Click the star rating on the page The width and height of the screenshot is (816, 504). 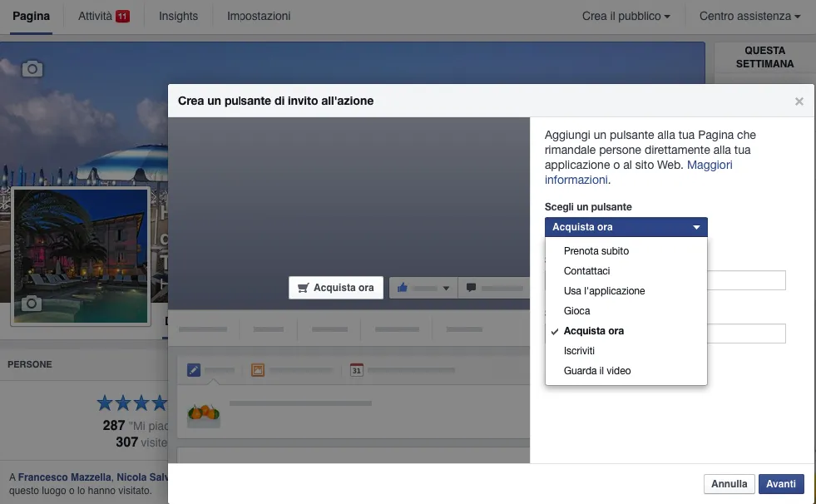click(x=132, y=403)
